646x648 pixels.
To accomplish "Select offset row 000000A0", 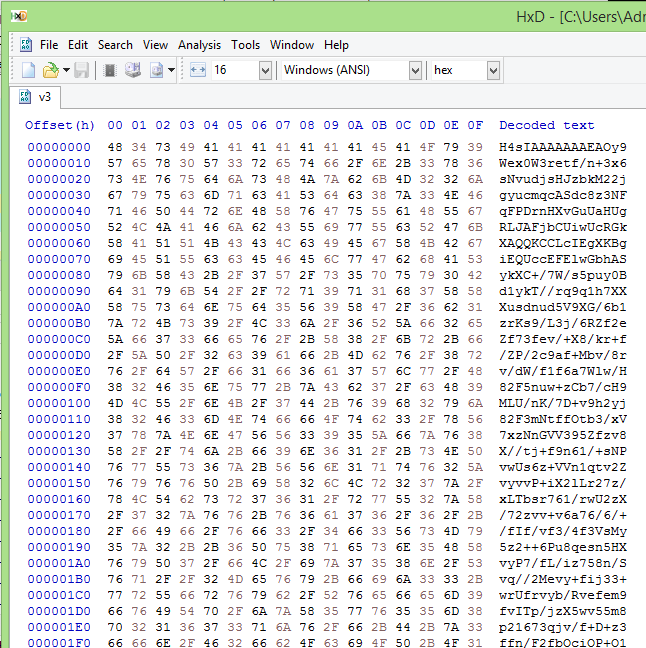I will (59, 307).
